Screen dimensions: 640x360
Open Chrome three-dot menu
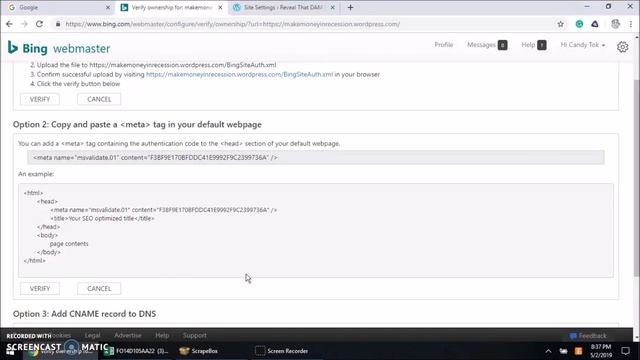631,24
